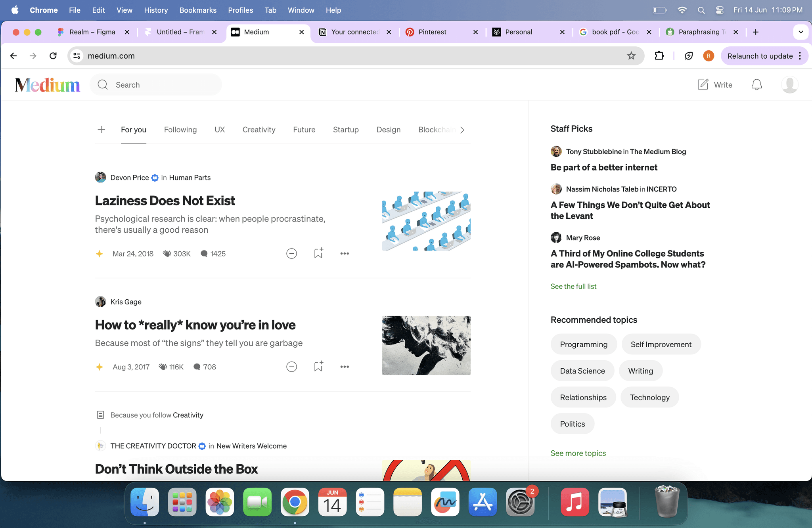Click show less on Laziness article
Viewport: 812px width, 528px height.
coord(291,253)
